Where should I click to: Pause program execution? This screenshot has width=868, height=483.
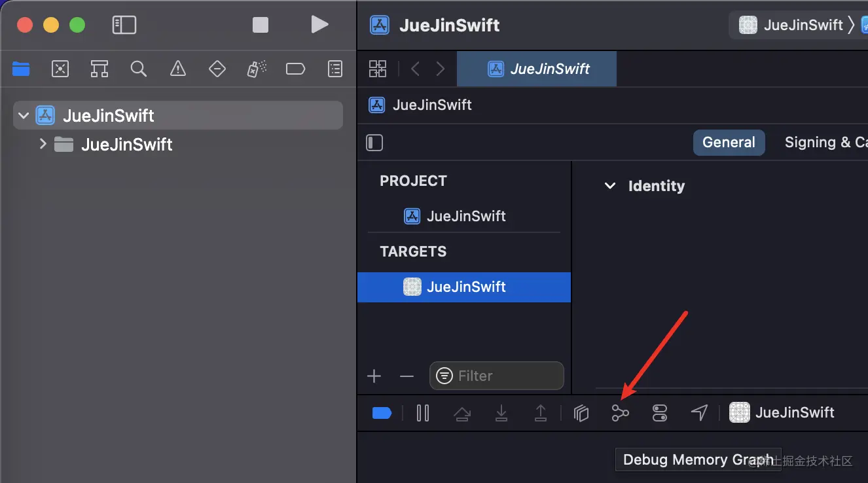click(423, 413)
